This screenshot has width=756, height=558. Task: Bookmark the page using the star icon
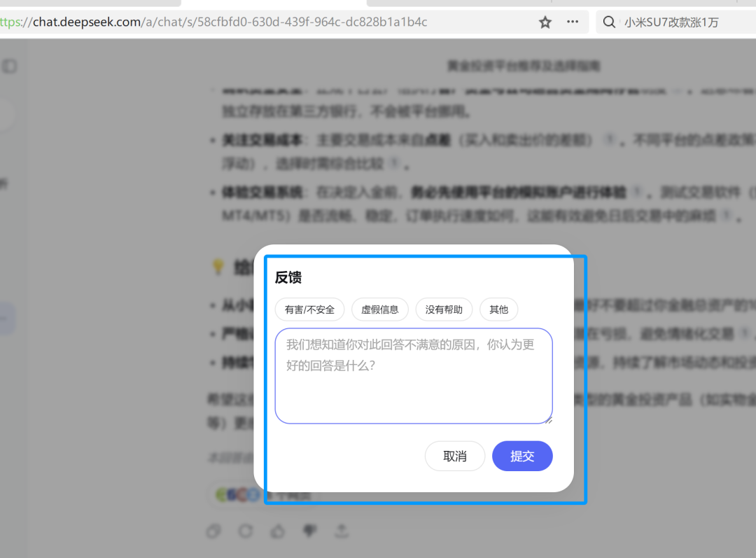545,22
